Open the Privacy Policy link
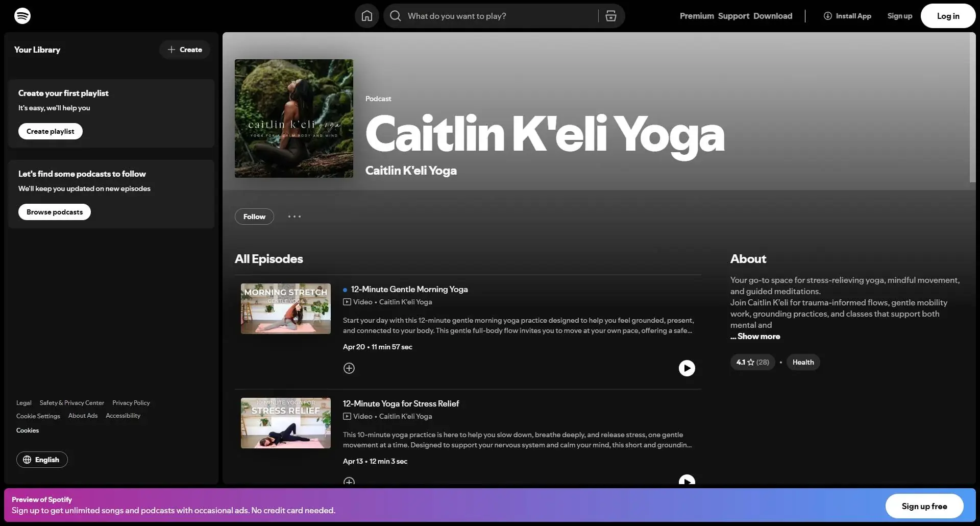Image resolution: width=980 pixels, height=526 pixels. pyautogui.click(x=131, y=403)
